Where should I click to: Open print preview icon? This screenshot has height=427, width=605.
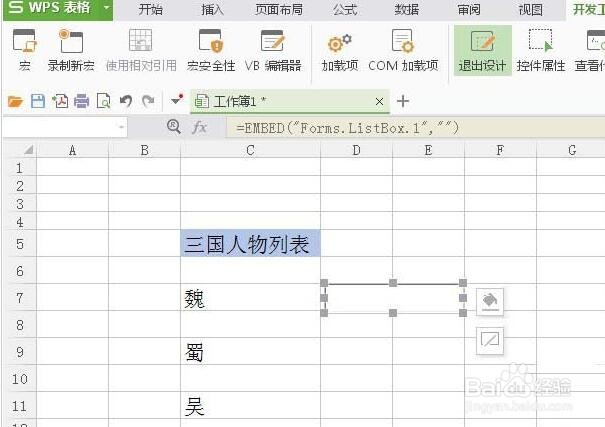coord(103,101)
